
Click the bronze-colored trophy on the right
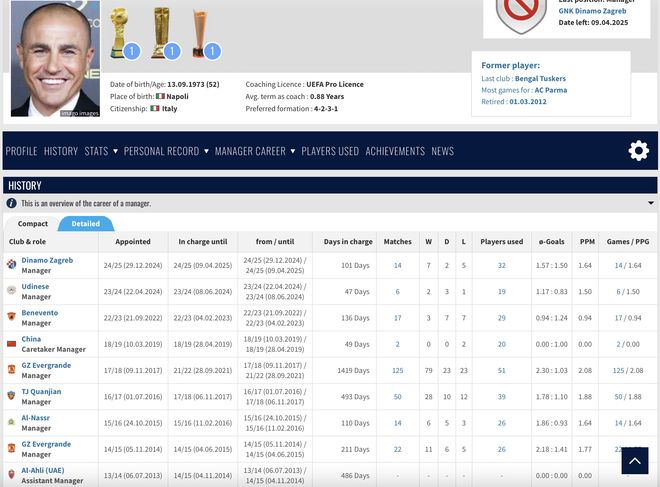click(201, 32)
